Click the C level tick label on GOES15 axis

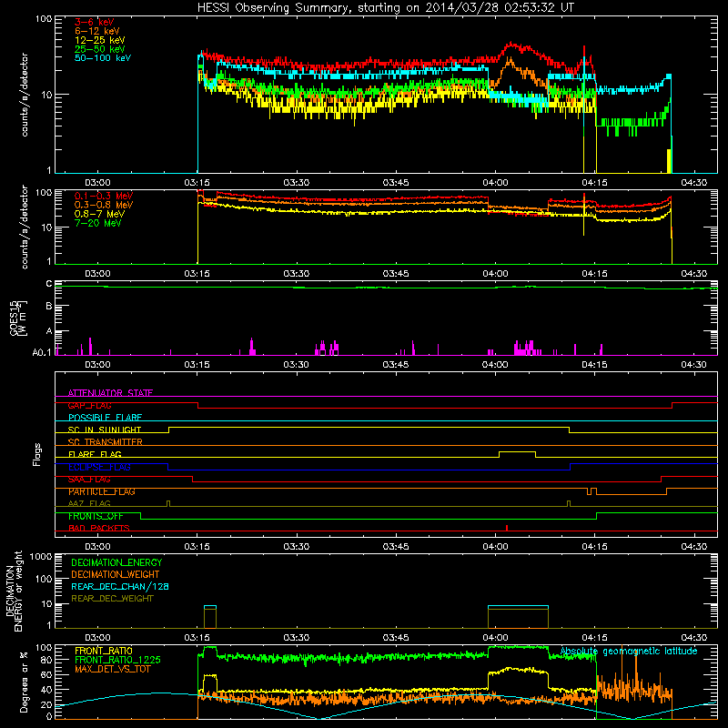tap(49, 283)
